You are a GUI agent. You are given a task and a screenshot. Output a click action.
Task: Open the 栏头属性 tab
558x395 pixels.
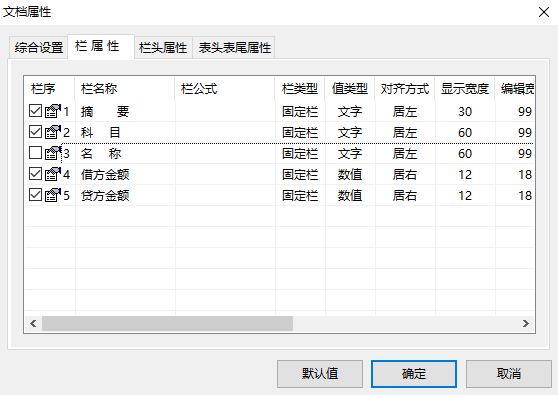coord(163,47)
